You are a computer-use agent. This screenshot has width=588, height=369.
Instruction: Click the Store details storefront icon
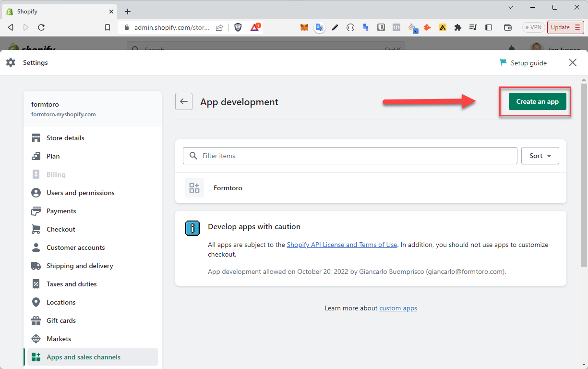click(36, 138)
